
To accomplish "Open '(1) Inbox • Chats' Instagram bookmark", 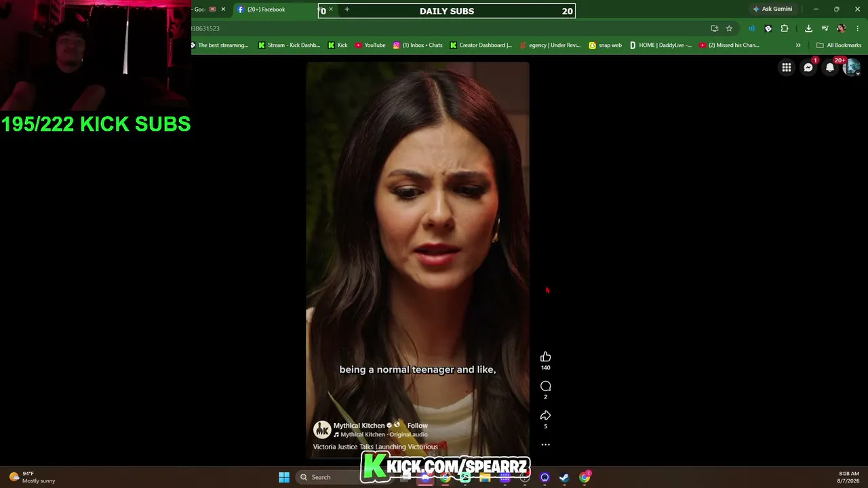I will point(418,45).
